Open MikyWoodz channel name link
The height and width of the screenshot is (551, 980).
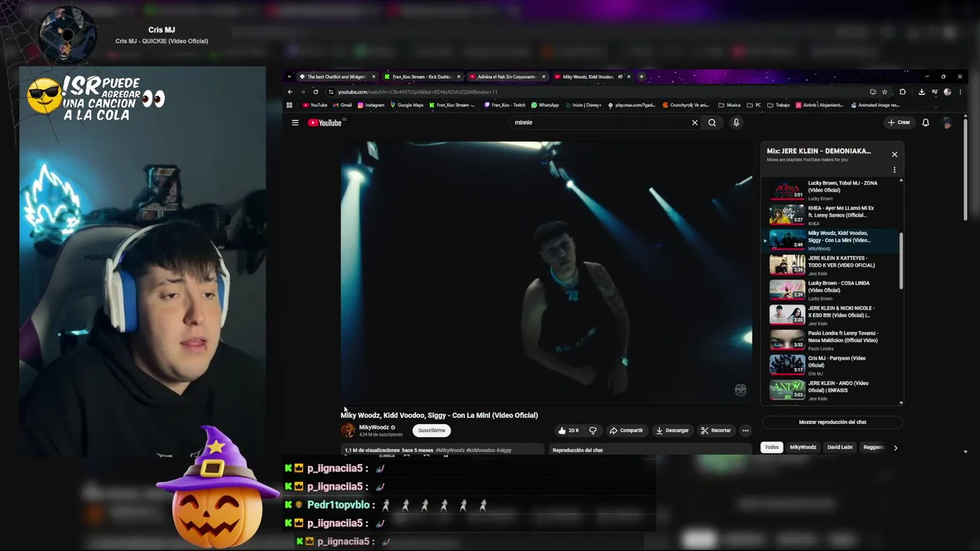click(x=374, y=428)
